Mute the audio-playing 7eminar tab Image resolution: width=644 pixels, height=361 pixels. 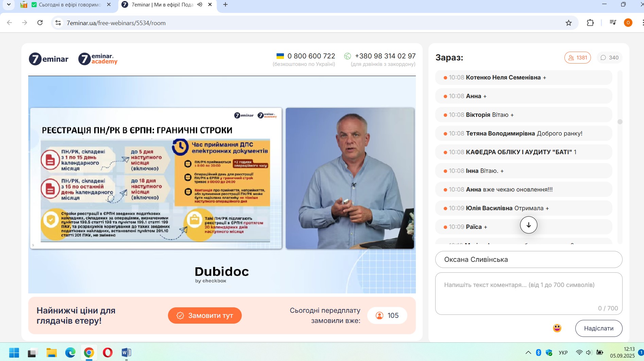[x=200, y=4]
